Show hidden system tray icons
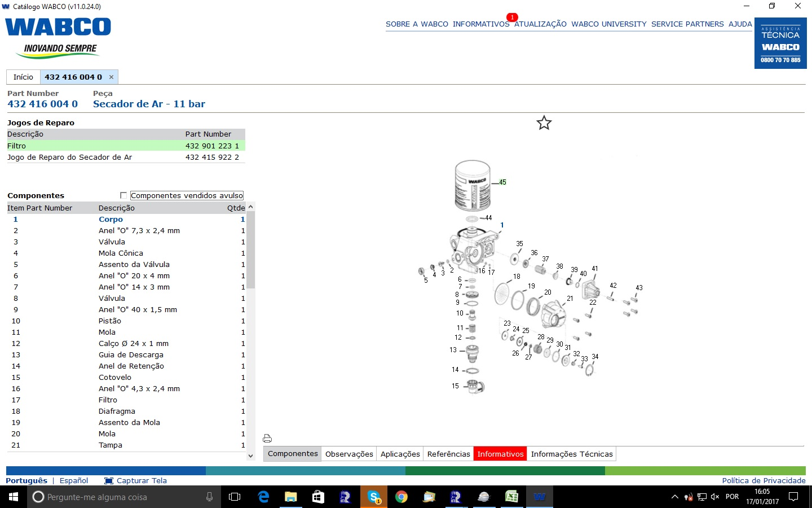The width and height of the screenshot is (812, 508). (x=674, y=497)
